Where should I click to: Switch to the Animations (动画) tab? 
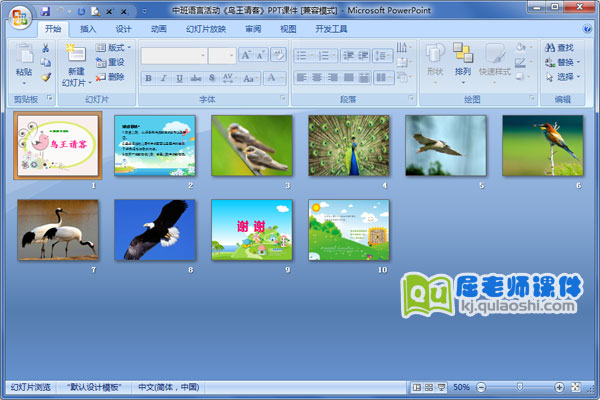point(159,29)
